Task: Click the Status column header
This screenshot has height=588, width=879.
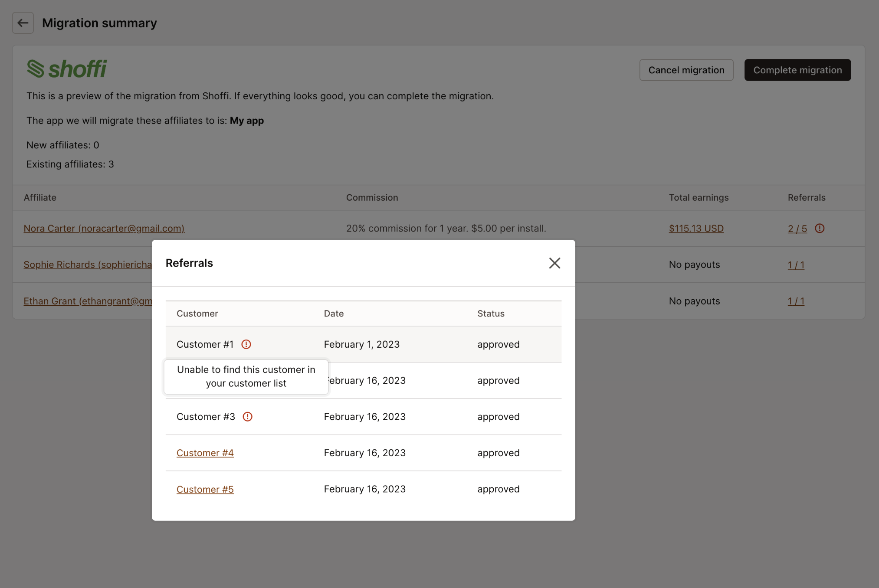Action: coord(491,313)
